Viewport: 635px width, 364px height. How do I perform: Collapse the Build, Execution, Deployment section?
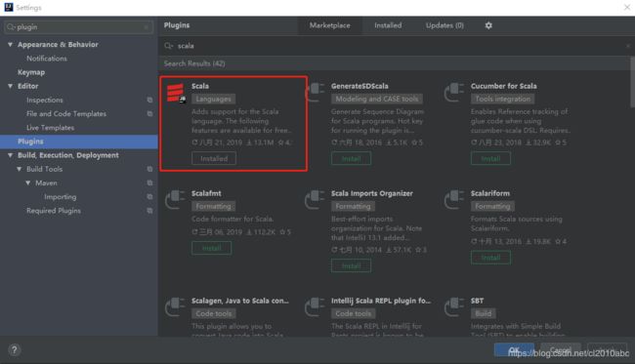pos(10,155)
